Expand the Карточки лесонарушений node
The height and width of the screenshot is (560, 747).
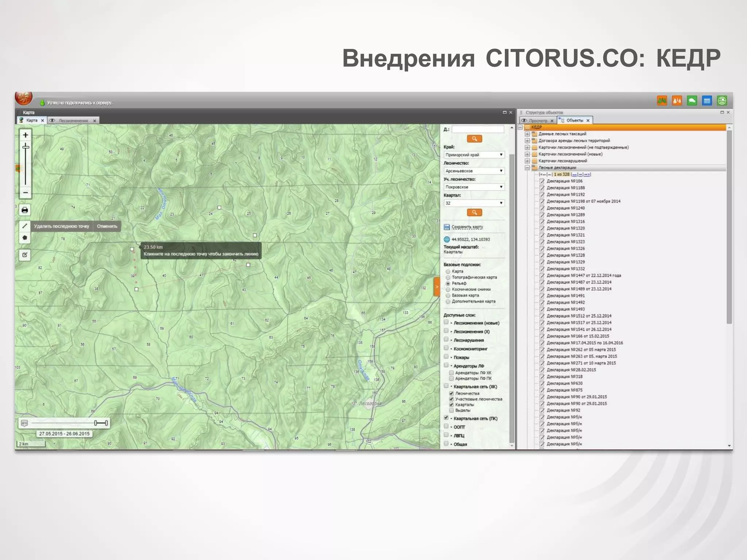click(x=527, y=161)
